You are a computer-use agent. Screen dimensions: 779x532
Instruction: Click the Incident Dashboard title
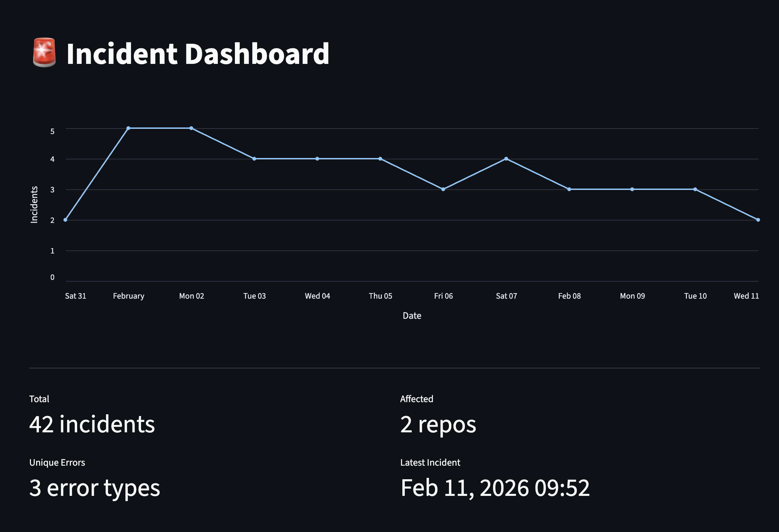(197, 53)
